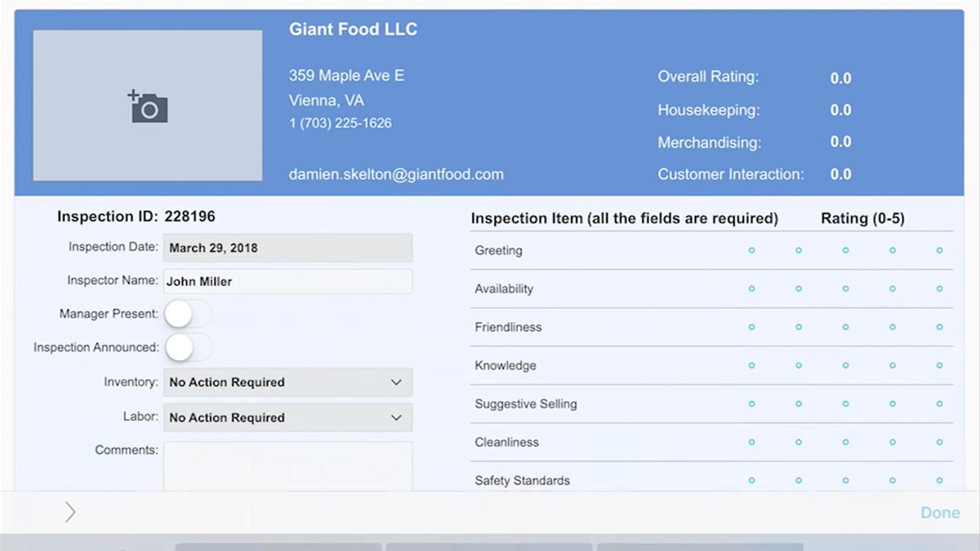Navigate forward using the right chevron arrow

pyautogui.click(x=70, y=512)
